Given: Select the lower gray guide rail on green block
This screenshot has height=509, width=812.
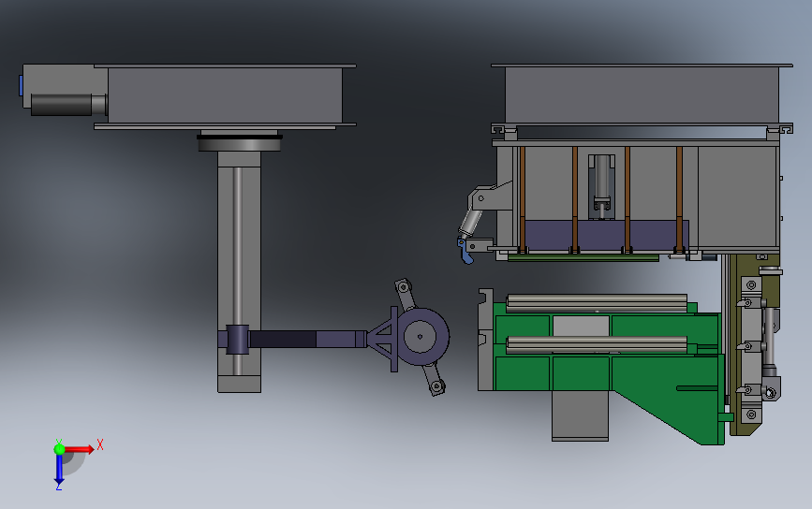Looking at the screenshot, I should (597, 344).
